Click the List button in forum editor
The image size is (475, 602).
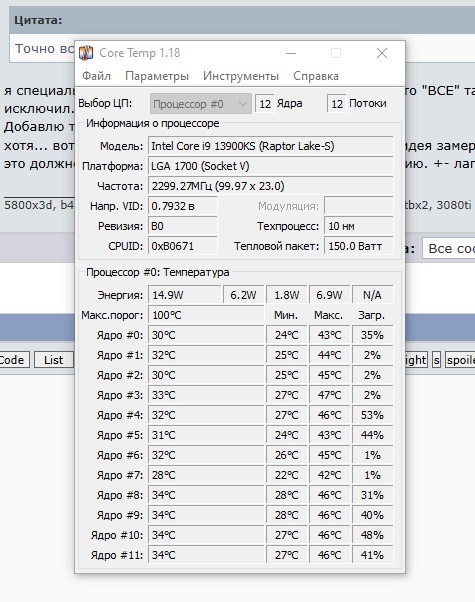(x=53, y=360)
